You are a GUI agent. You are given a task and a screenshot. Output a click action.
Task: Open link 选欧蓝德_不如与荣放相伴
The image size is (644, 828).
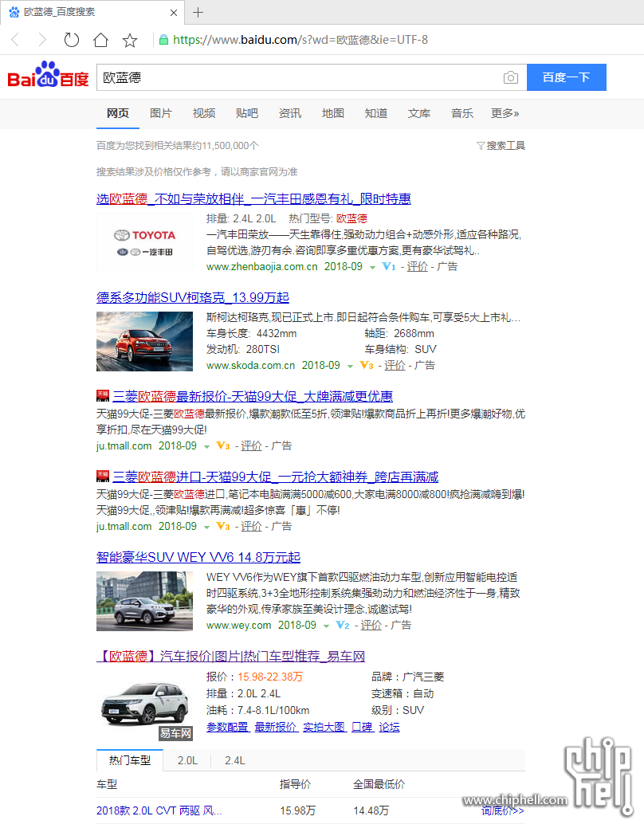[x=253, y=199]
